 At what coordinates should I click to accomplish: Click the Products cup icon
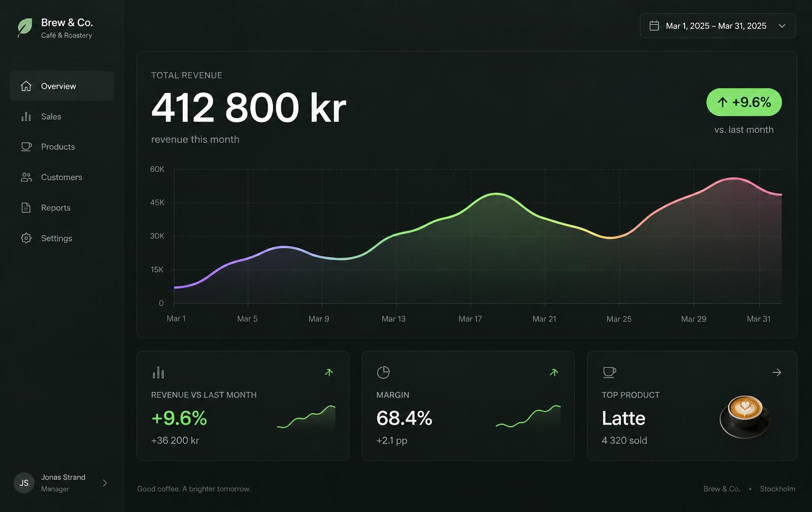click(x=26, y=147)
